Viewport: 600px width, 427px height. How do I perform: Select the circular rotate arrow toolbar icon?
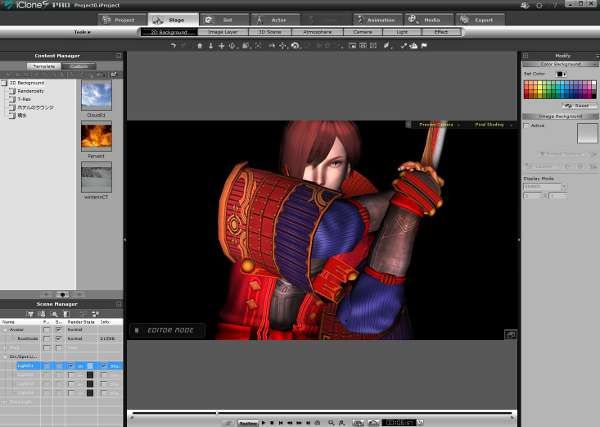[295, 46]
